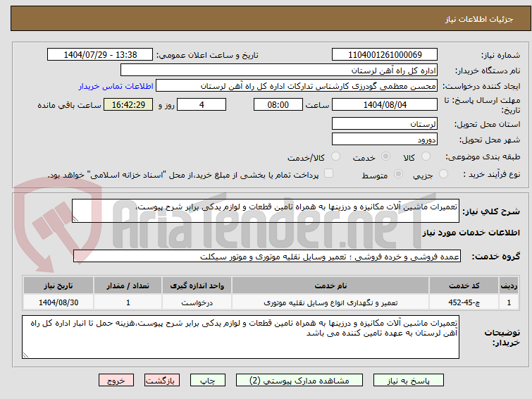This screenshot has height=399, width=532.
Task: Click the خروج exit button
Action: pos(116,381)
